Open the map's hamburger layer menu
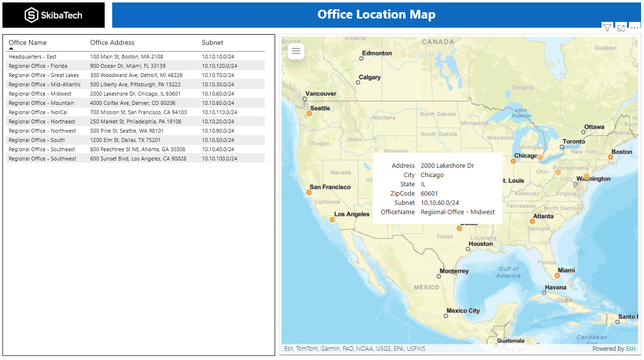Image resolution: width=644 pixels, height=360 pixels. [x=296, y=51]
